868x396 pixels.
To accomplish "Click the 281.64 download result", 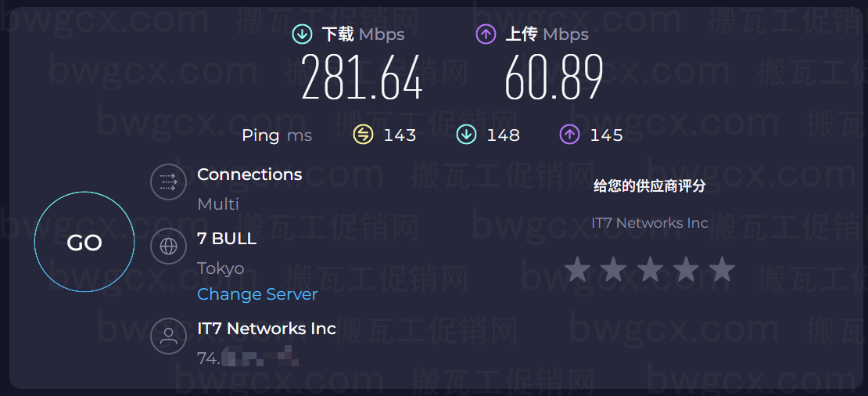I will [x=362, y=77].
